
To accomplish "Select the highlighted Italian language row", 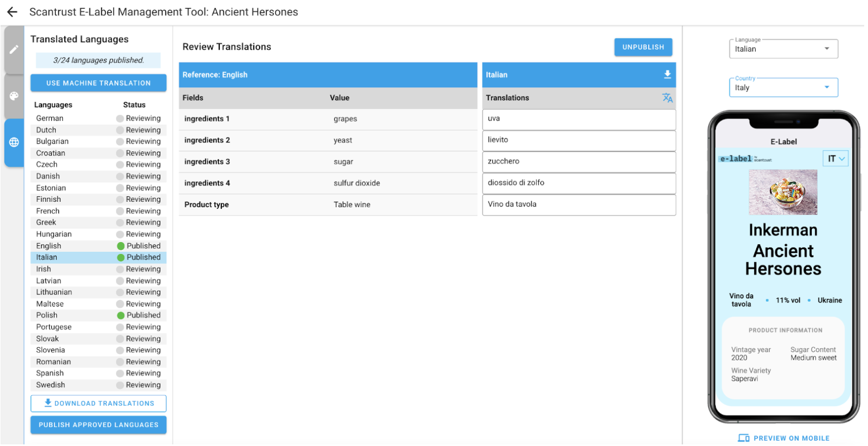I will (99, 258).
